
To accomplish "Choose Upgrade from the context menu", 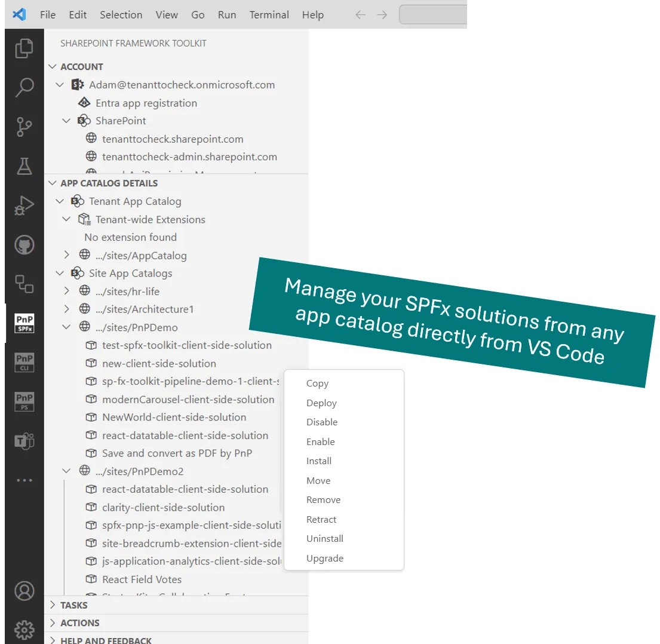I will 324,558.
